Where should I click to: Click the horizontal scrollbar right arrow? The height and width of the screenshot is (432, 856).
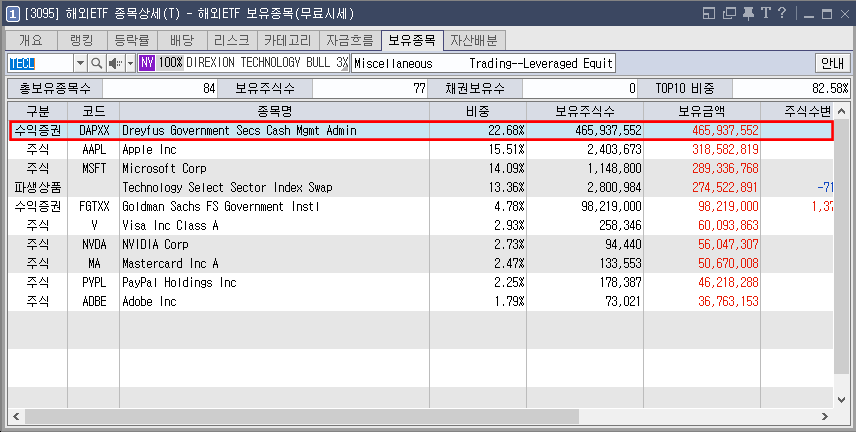coord(824,417)
